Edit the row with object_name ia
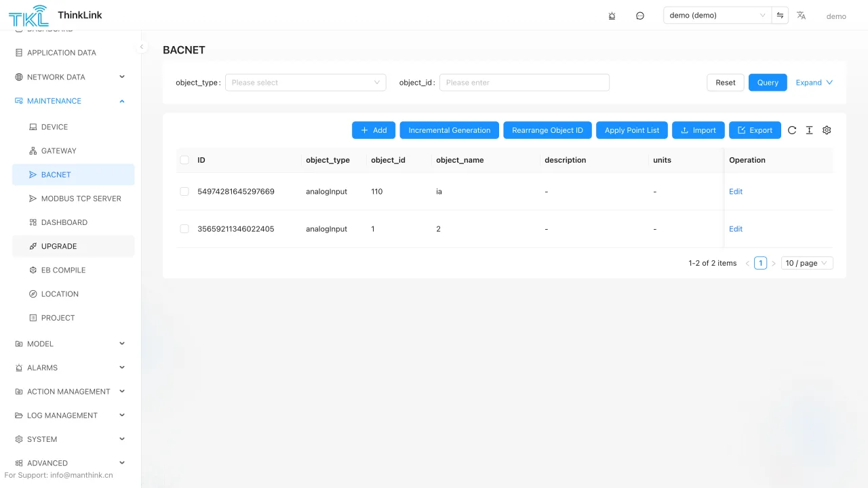The width and height of the screenshot is (868, 488). tap(736, 192)
